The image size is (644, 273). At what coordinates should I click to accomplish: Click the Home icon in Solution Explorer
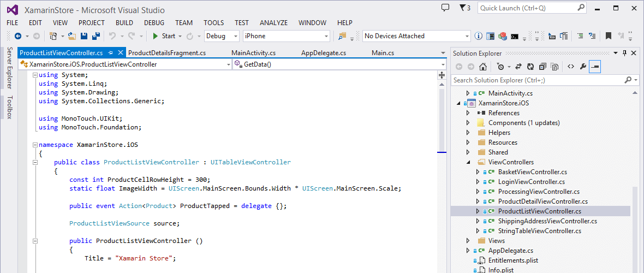tap(483, 67)
